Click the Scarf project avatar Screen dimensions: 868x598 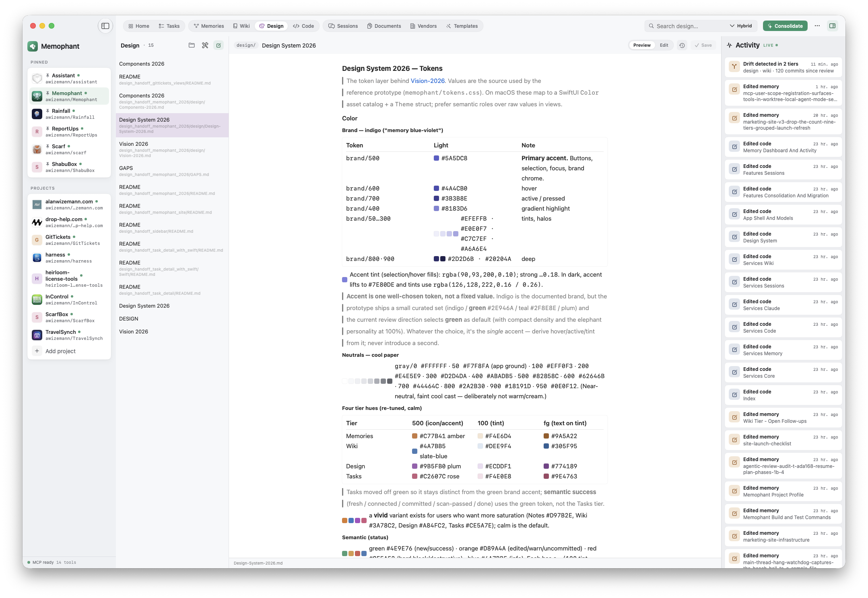(37, 149)
